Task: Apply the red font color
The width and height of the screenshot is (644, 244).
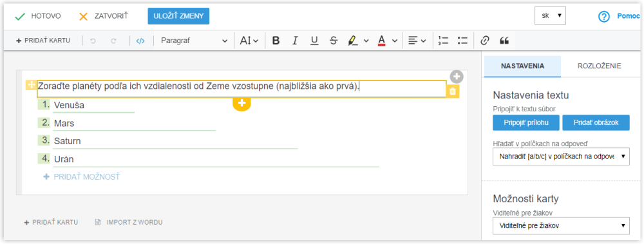Action: coord(381,41)
